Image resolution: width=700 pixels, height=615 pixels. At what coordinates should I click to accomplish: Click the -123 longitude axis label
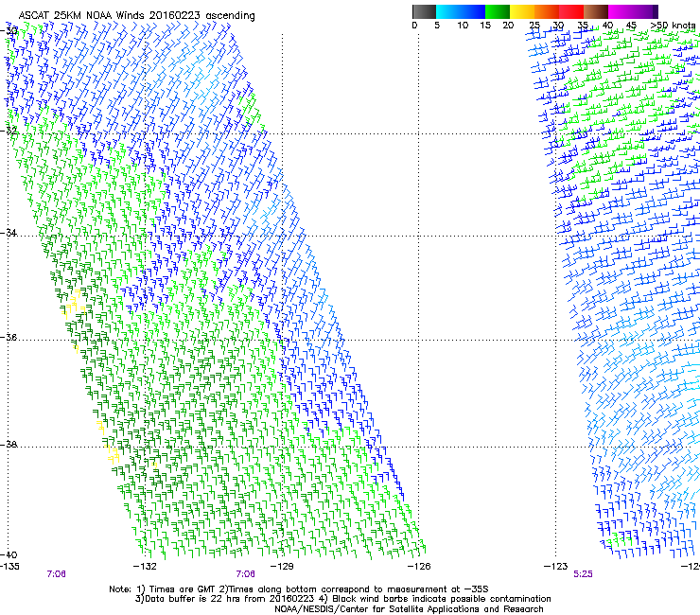click(x=555, y=567)
